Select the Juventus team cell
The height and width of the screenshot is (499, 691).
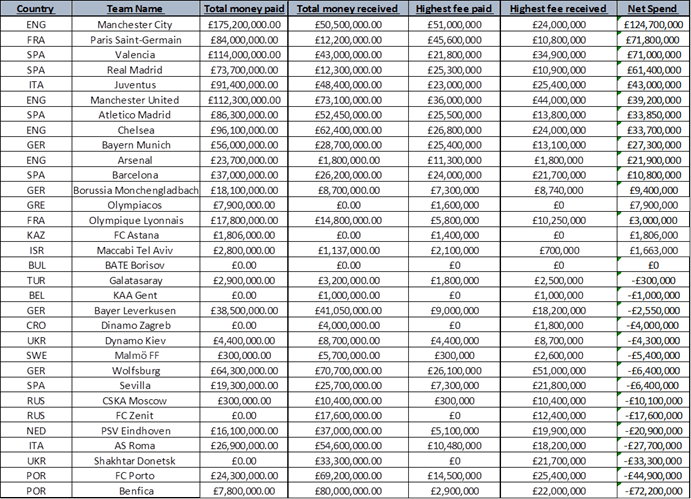tap(135, 85)
